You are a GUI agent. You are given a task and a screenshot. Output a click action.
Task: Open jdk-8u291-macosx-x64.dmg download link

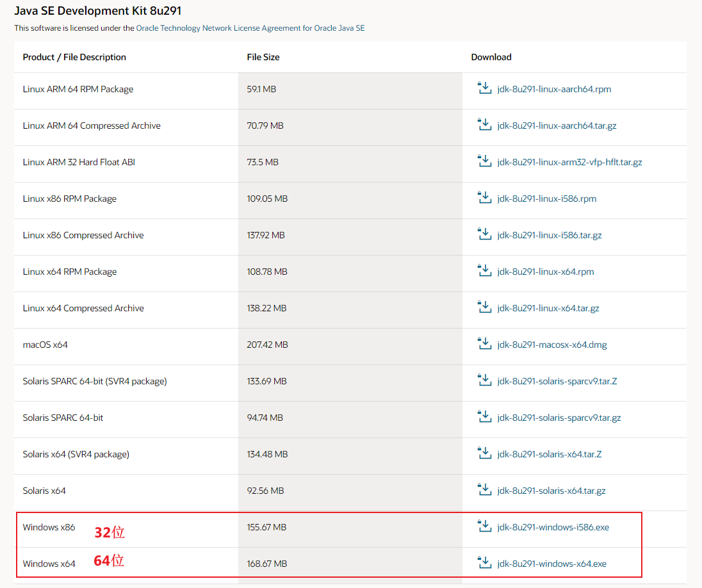click(x=551, y=345)
